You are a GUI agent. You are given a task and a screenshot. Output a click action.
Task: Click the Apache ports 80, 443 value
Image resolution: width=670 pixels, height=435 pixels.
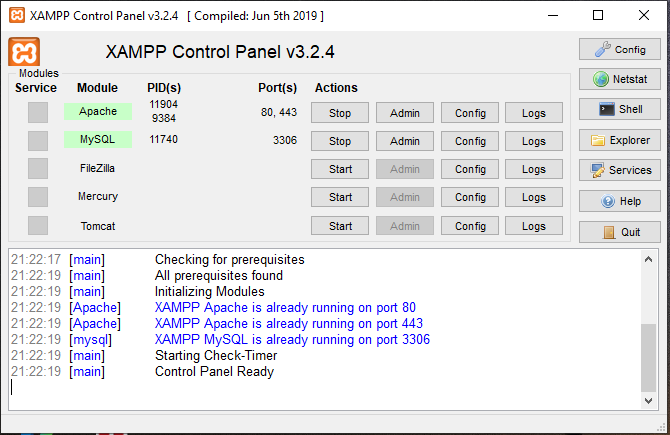[279, 112]
